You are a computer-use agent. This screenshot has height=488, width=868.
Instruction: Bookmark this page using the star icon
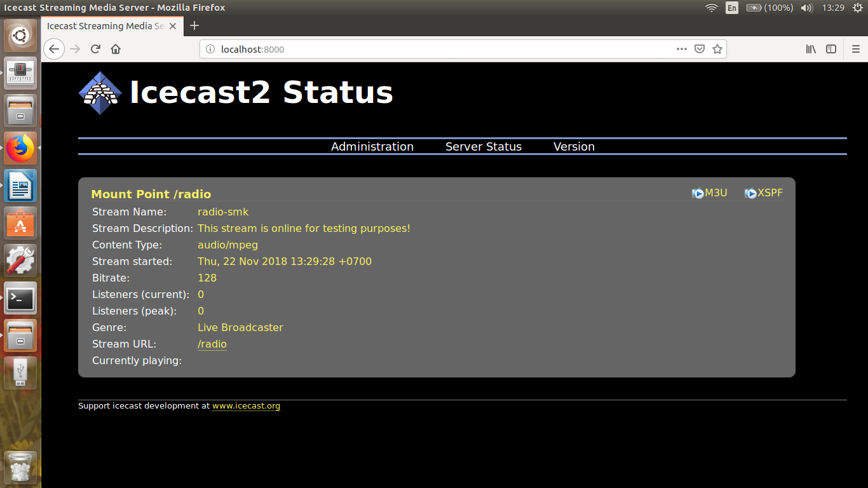point(717,49)
